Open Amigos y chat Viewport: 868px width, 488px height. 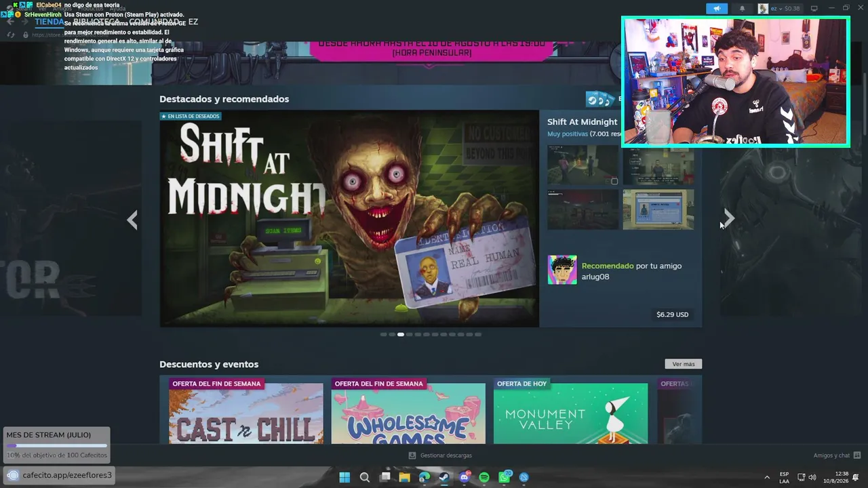click(837, 455)
